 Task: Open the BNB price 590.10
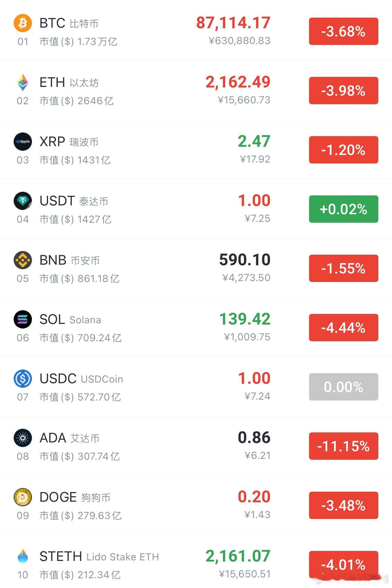coord(245,260)
